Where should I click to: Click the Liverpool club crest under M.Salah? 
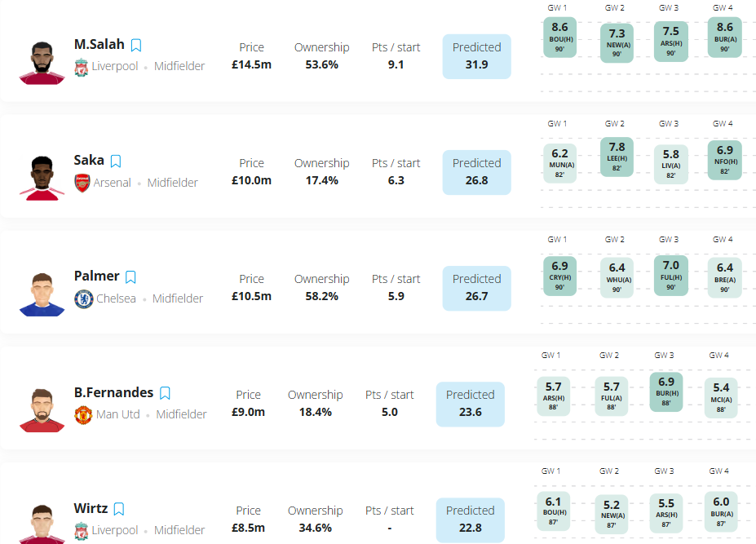click(82, 67)
